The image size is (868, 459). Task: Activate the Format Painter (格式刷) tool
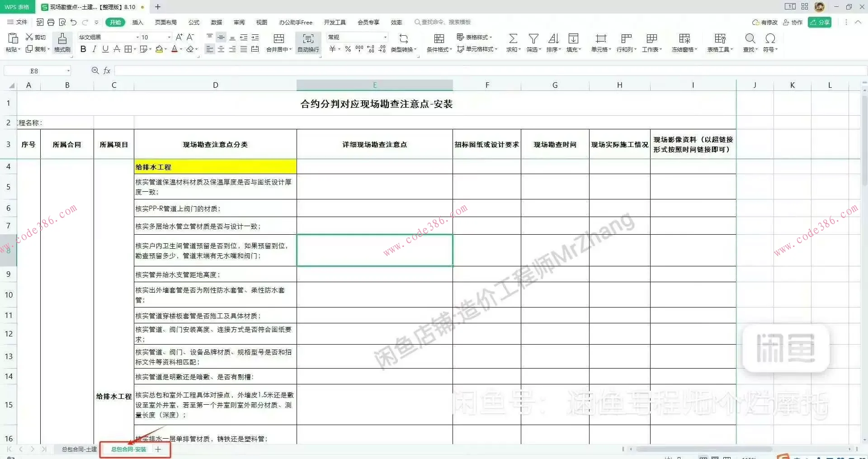click(x=62, y=43)
